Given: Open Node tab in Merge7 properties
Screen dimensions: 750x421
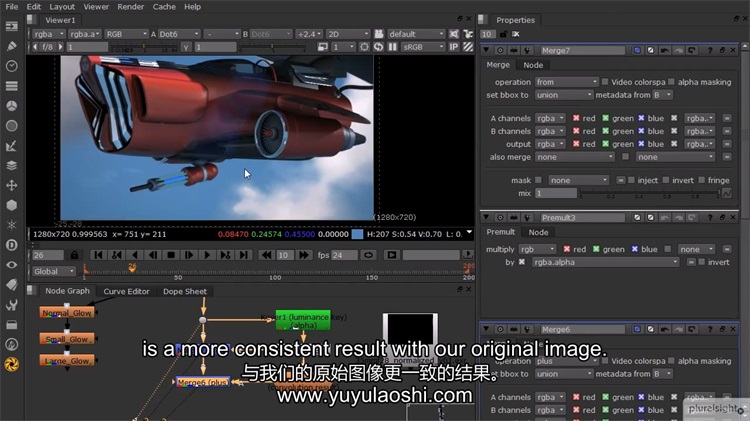Looking at the screenshot, I should [x=533, y=65].
